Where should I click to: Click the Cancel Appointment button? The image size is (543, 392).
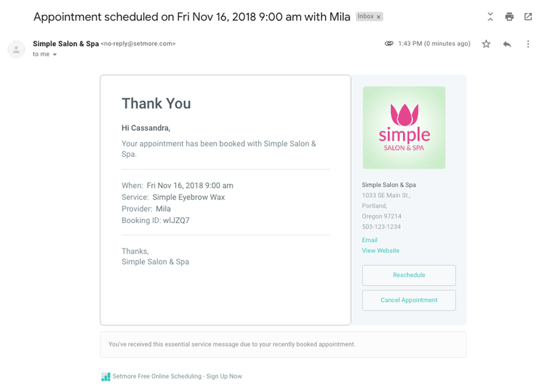pyautogui.click(x=409, y=300)
